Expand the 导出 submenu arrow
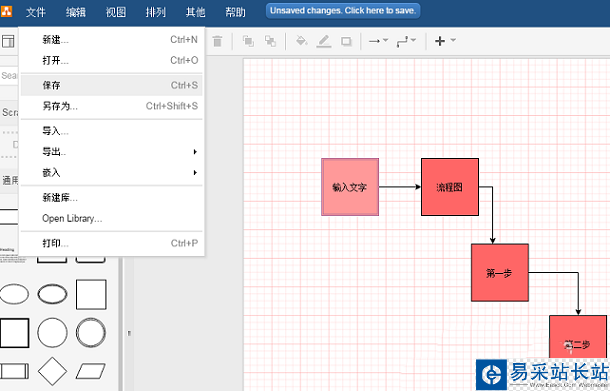Viewport: 610px width, 391px height. [195, 152]
